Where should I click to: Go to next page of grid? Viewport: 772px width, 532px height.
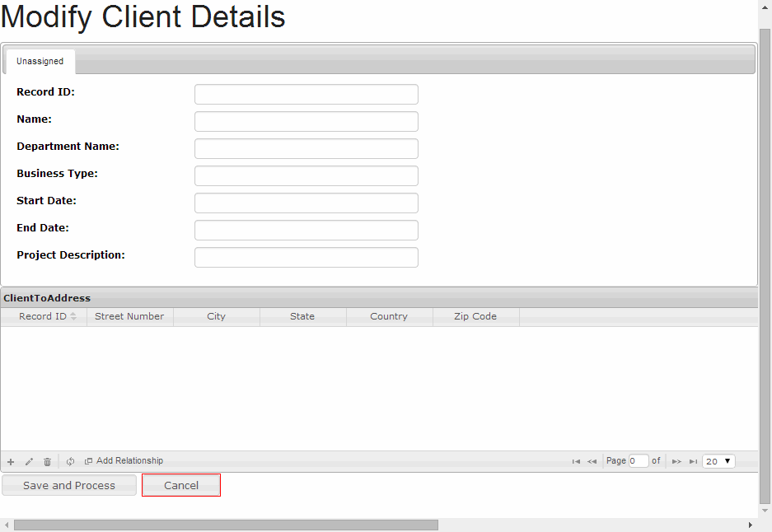point(676,462)
